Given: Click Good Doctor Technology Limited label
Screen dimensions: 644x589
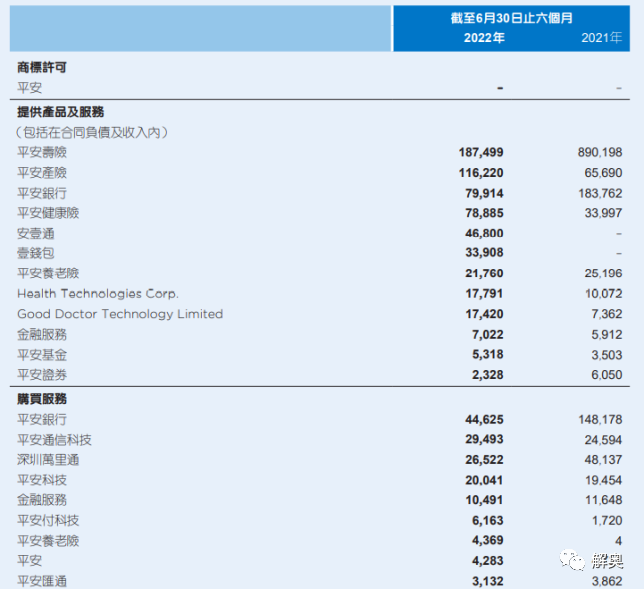Looking at the screenshot, I should point(120,314).
